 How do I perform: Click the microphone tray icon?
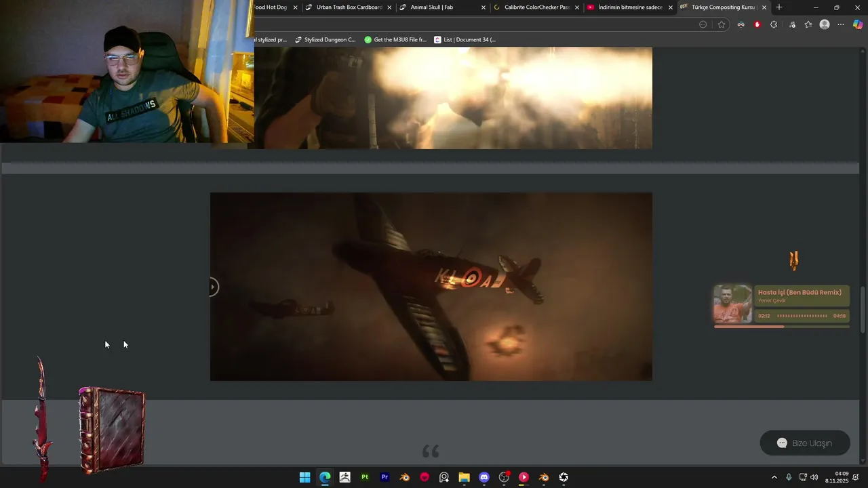point(789,477)
